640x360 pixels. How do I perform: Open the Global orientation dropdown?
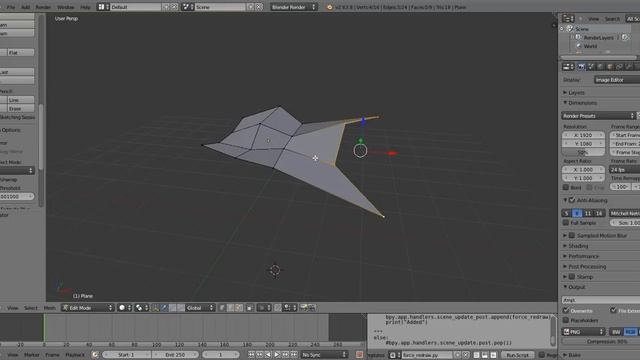click(x=200, y=308)
